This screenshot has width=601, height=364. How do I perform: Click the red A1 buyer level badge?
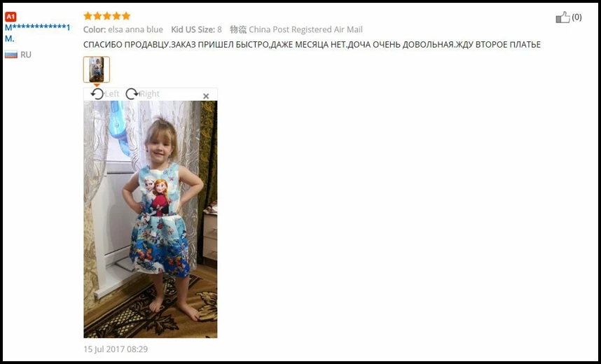[11, 17]
